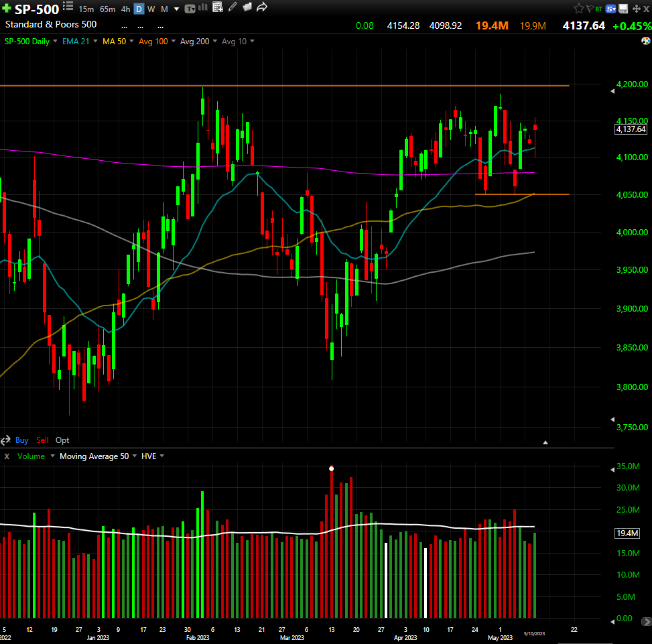Open the add-to-table grid icon
The image size is (652, 644).
[218, 7]
